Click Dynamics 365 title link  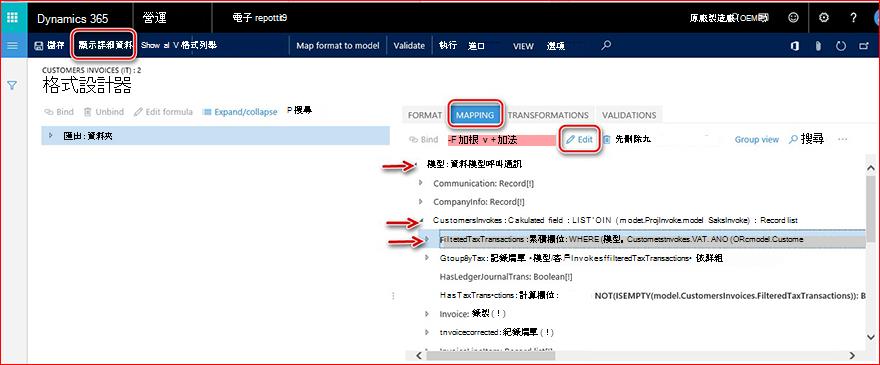tap(72, 19)
